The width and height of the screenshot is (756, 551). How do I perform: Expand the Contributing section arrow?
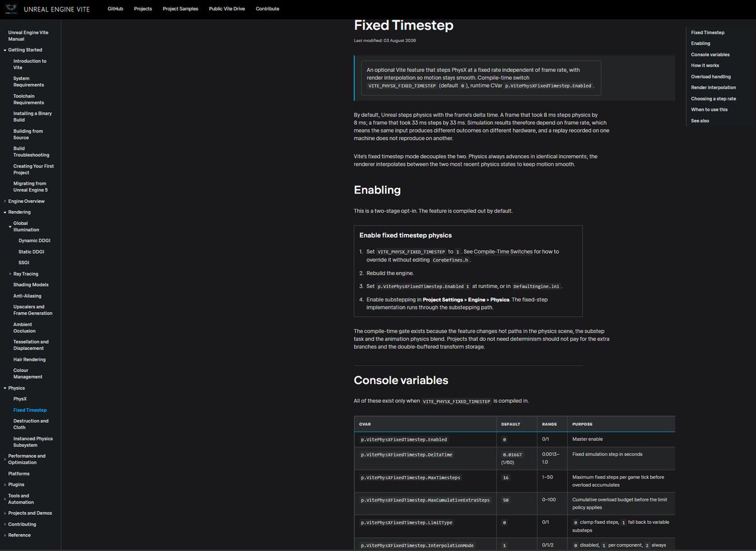5,525
